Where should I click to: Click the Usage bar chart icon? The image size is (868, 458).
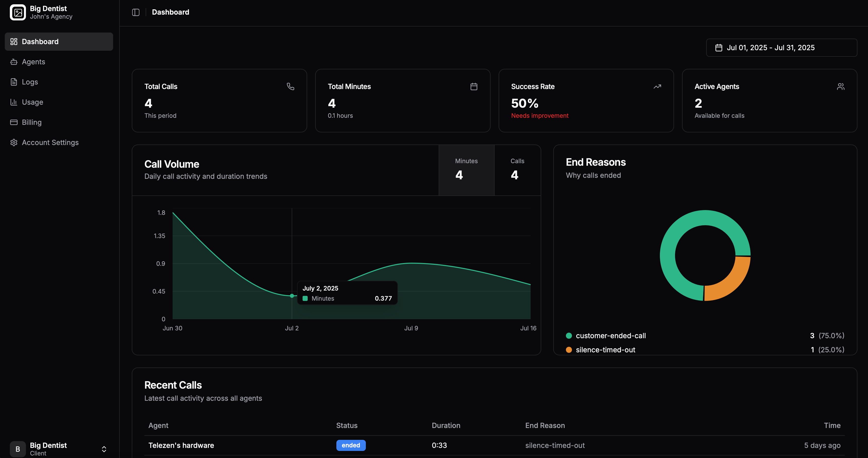pos(14,102)
